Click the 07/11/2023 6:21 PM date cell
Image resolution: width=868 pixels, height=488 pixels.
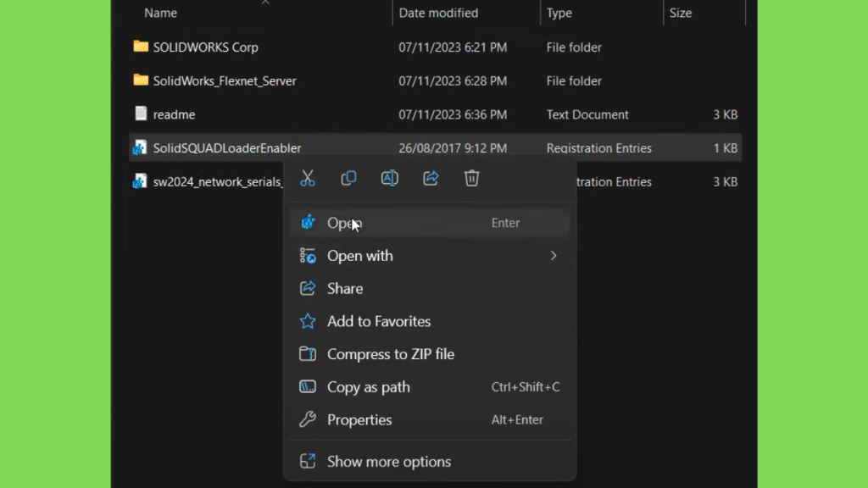pos(453,47)
